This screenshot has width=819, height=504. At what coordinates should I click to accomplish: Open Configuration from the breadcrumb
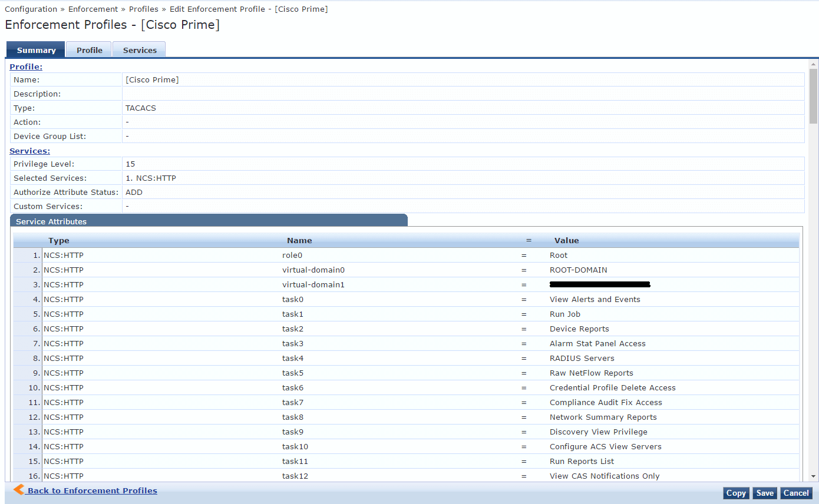click(31, 9)
